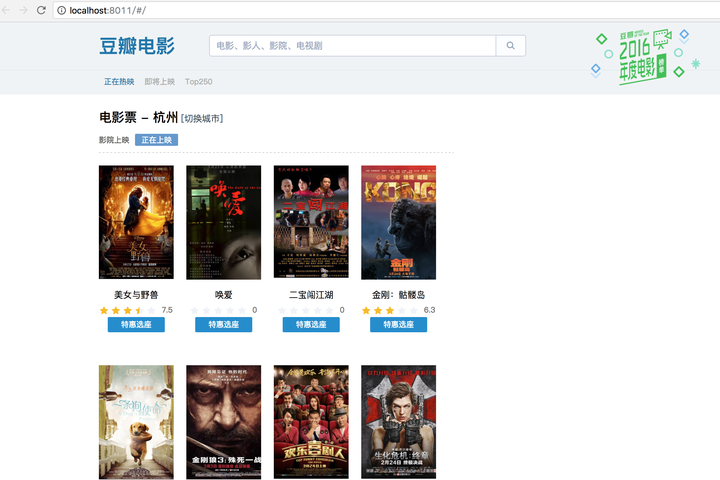Switch to the 即将上映 tab
720x480 pixels.
click(x=160, y=82)
